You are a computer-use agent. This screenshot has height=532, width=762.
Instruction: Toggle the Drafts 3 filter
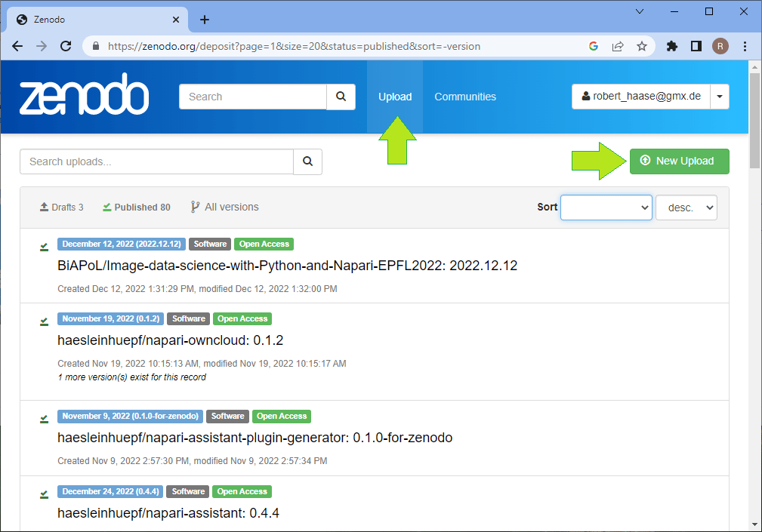coord(61,207)
